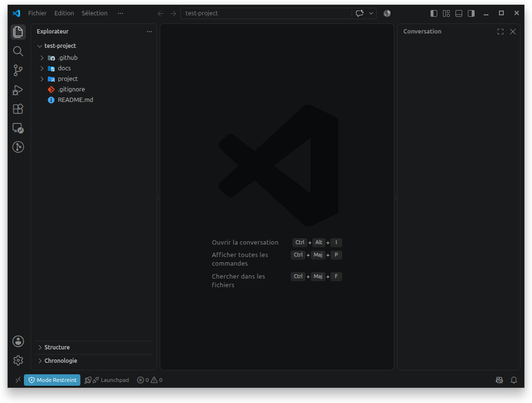The width and height of the screenshot is (532, 403).
Task: Click Afficher toutes les commandes text
Action: 240,259
